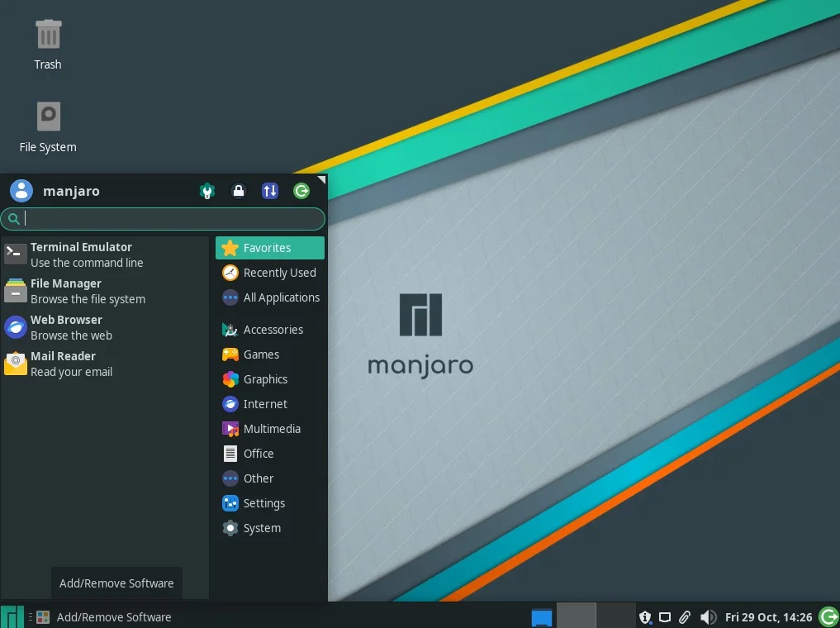Click the blue show desktop taskbar icon
Image resolution: width=840 pixels, height=628 pixels.
tap(542, 617)
